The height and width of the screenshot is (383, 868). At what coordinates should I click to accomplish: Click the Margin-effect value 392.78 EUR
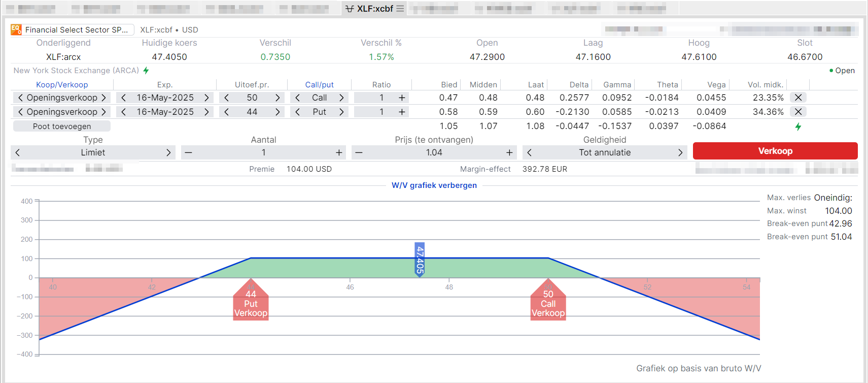(x=545, y=169)
